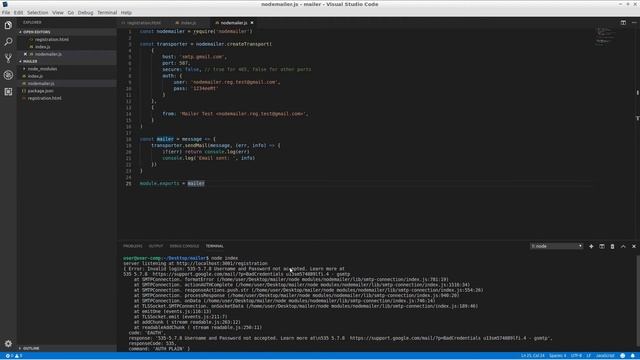Open the Selection menu
640x360 pixels.
click(38, 13)
